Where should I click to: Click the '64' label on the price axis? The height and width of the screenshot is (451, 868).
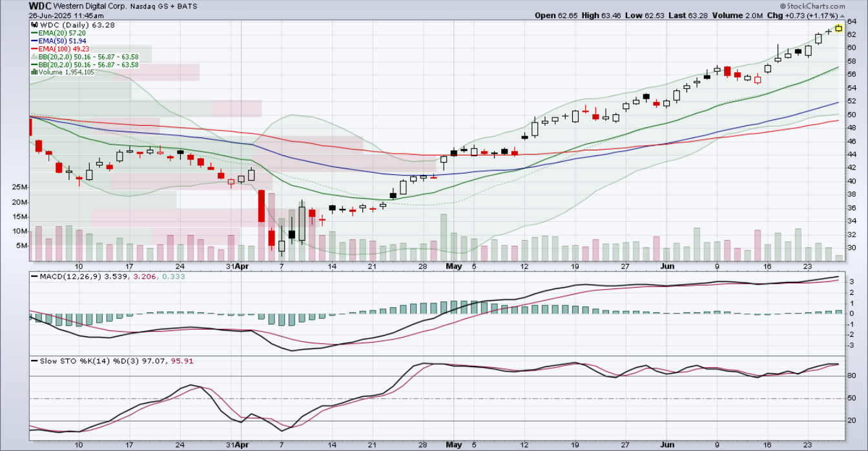point(852,21)
